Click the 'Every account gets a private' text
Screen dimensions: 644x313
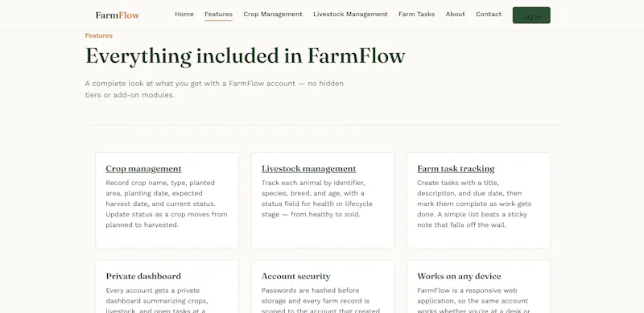tap(157, 301)
